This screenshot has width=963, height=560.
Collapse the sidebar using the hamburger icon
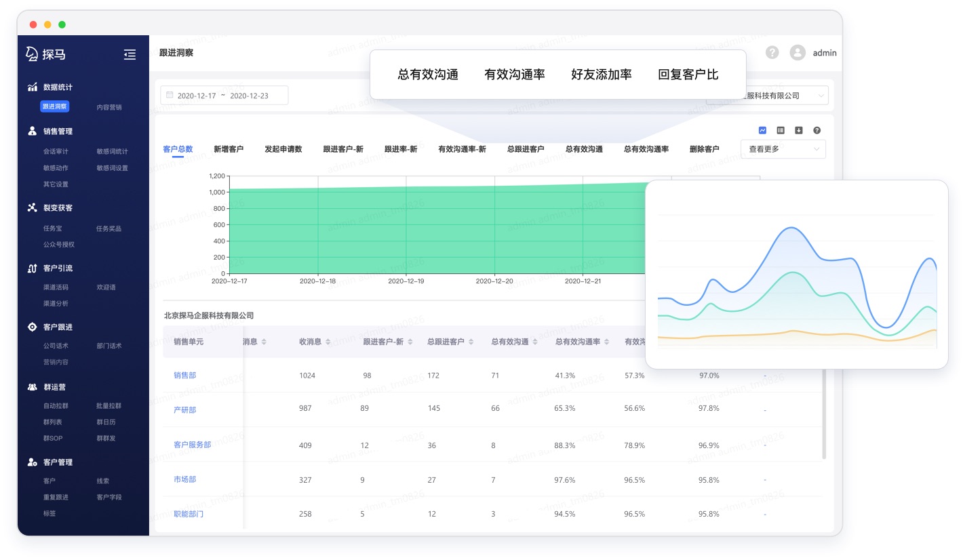tap(130, 55)
